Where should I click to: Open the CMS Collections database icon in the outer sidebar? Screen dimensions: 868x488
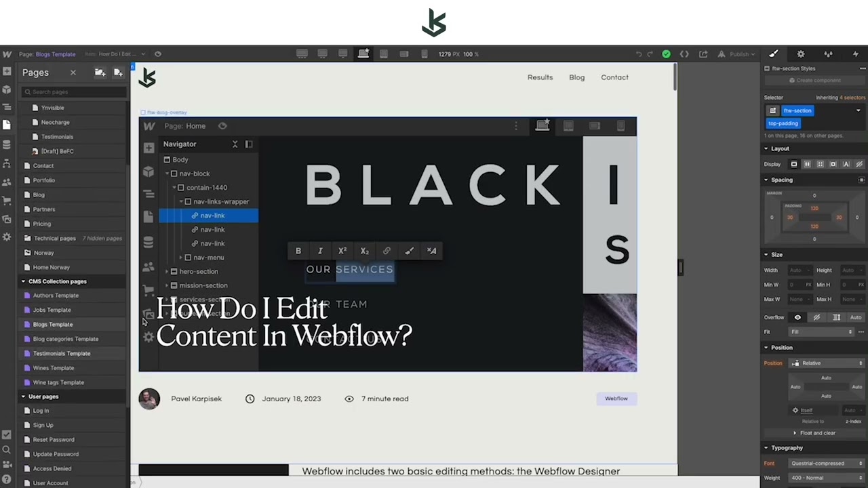pyautogui.click(x=7, y=144)
